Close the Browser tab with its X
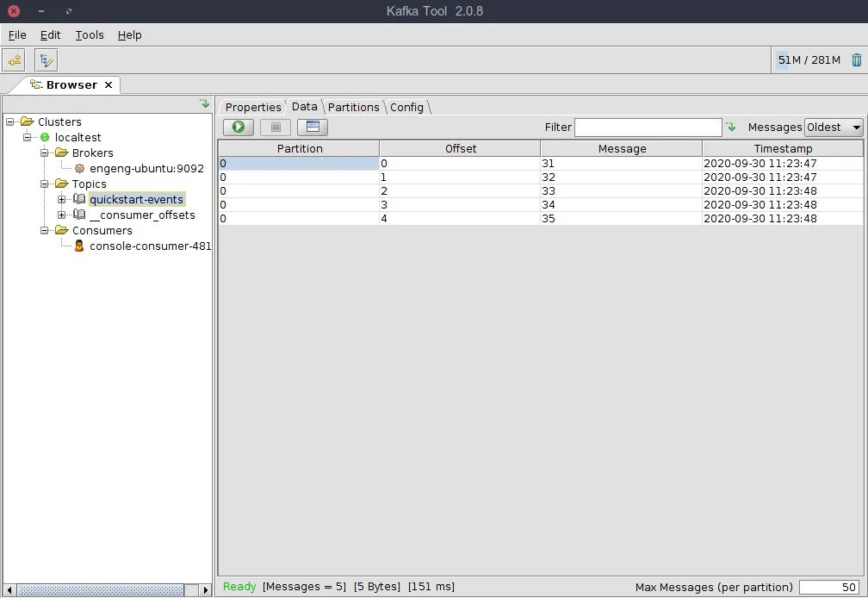 (108, 85)
